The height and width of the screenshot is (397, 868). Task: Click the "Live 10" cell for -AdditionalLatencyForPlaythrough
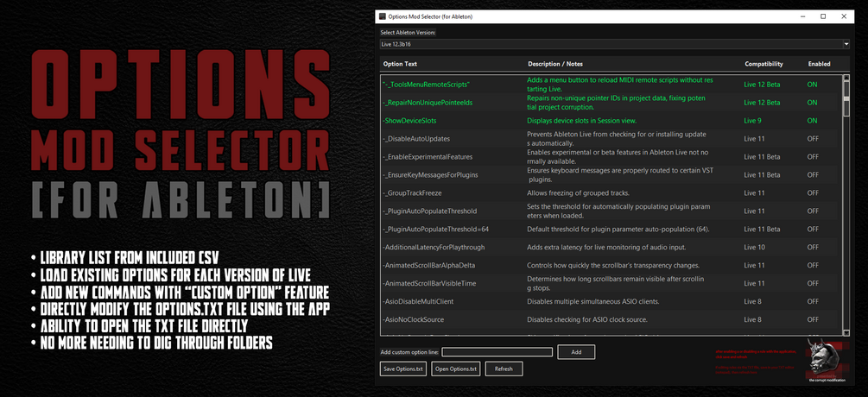pos(755,247)
